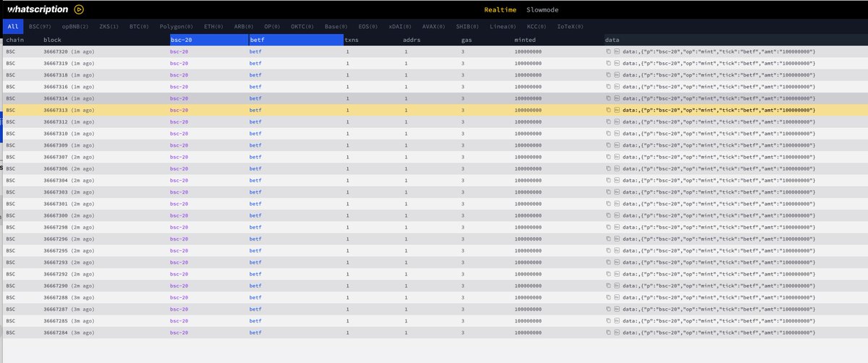The image size is (868, 363).
Task: Open hex view icon in block 36667313 row
Action: 617,110
